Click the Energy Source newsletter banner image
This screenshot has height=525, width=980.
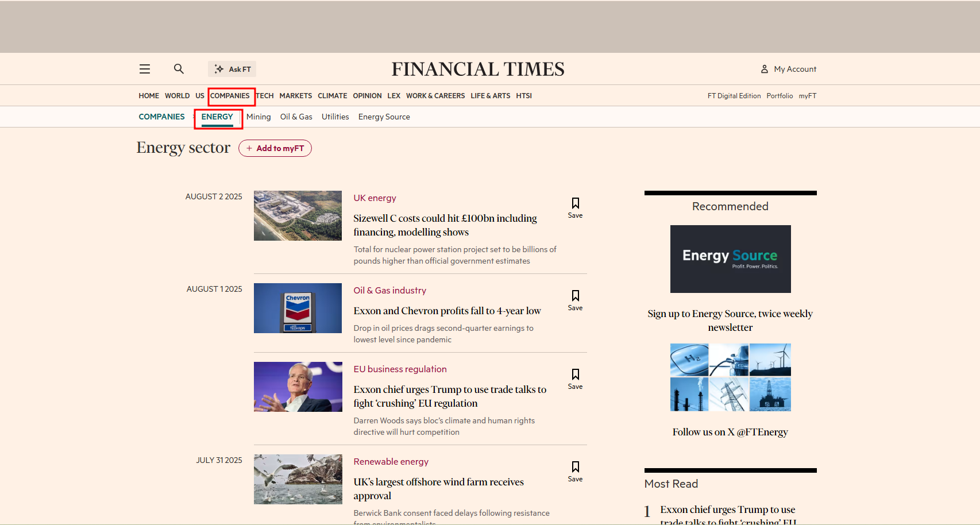(730, 259)
